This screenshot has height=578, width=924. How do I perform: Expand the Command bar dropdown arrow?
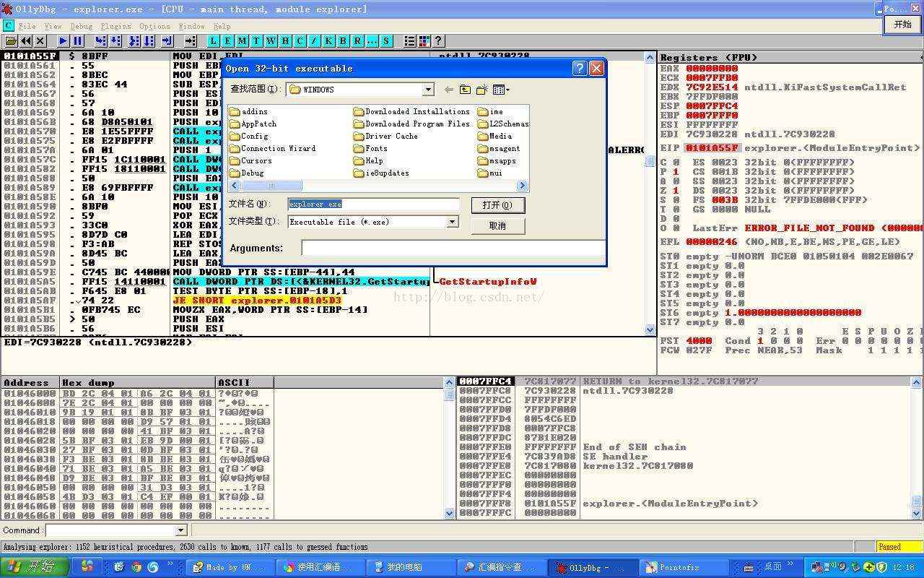tap(180, 530)
